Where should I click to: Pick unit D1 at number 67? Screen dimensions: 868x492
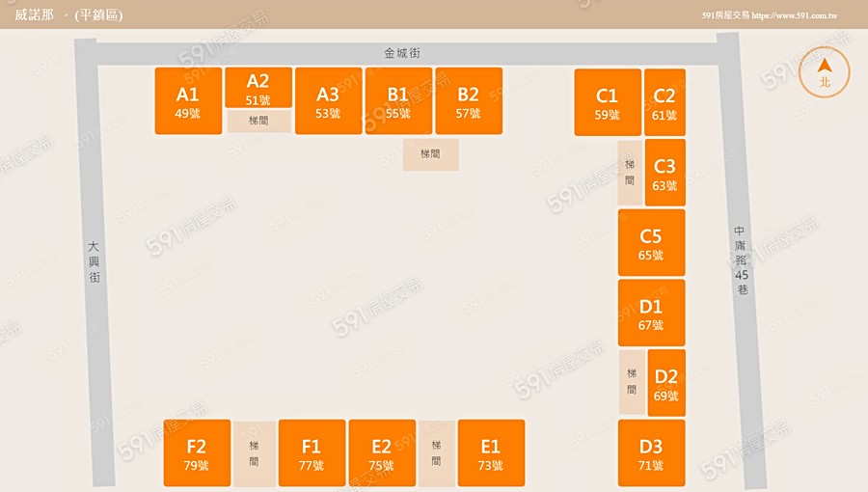(x=651, y=313)
